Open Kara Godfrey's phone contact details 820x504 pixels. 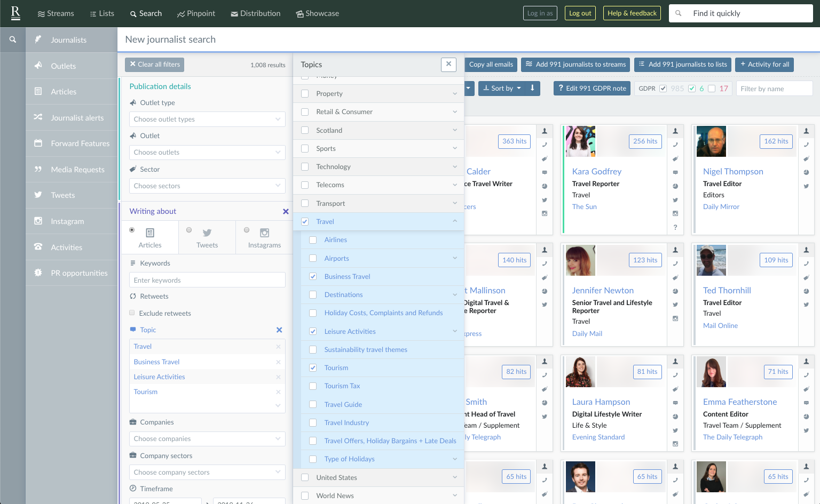[x=675, y=144]
